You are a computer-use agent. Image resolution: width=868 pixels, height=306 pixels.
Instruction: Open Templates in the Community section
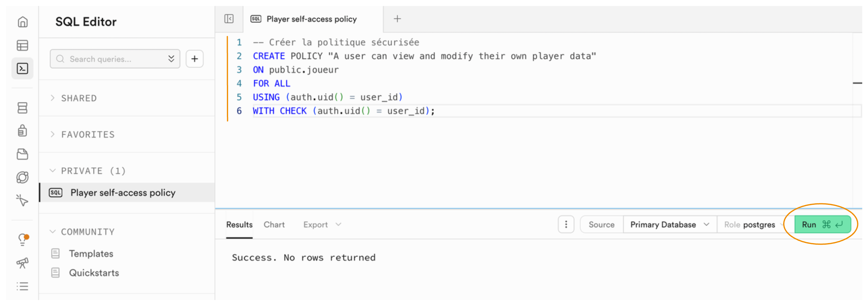tap(91, 254)
